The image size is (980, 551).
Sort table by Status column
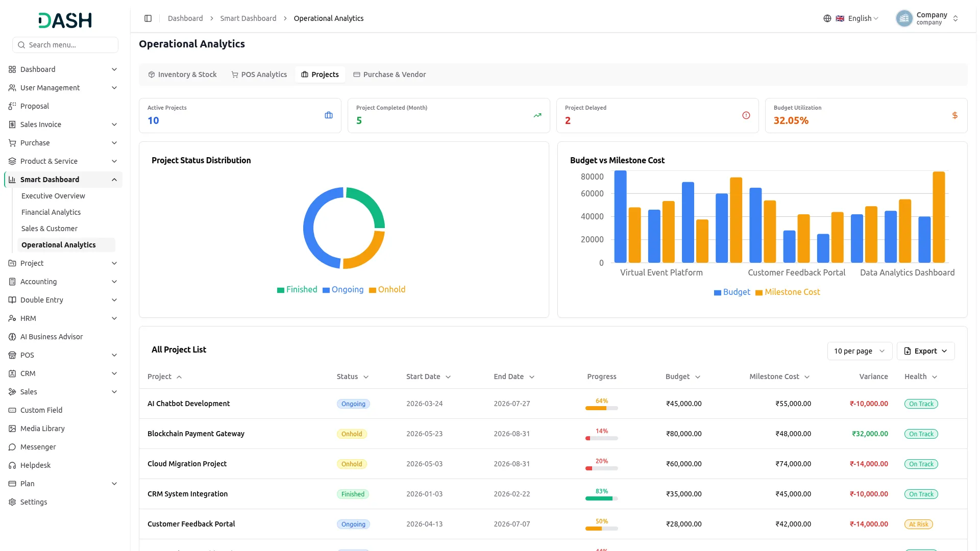353,377
